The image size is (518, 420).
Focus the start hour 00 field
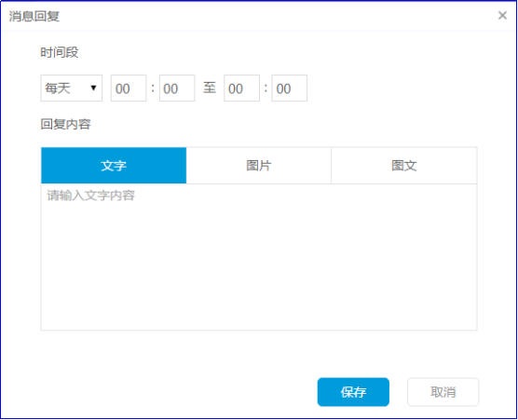pyautogui.click(x=129, y=88)
